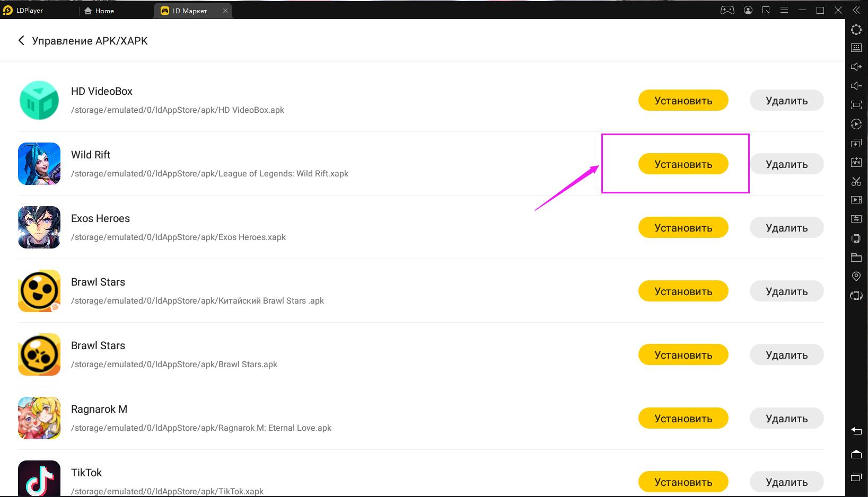Viewport: 868px width, 497px height.
Task: Click the volume down icon
Action: pyautogui.click(x=856, y=86)
